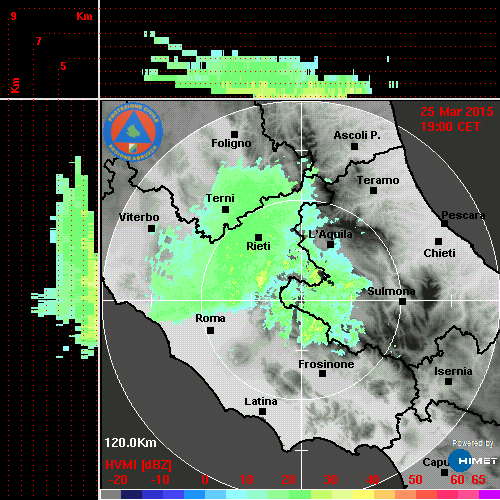Click the 'Viterbo' city label
Screen dimensions: 500x500
139,217
